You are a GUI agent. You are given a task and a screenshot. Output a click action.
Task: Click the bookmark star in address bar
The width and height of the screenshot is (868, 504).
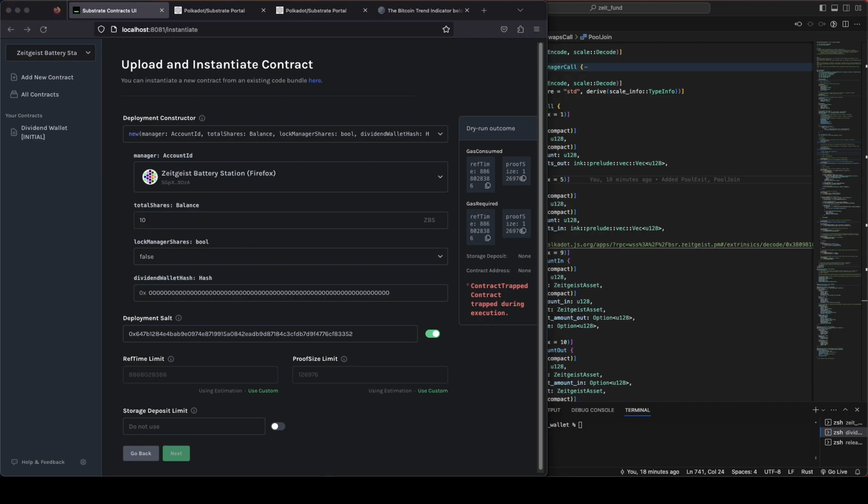(x=446, y=30)
